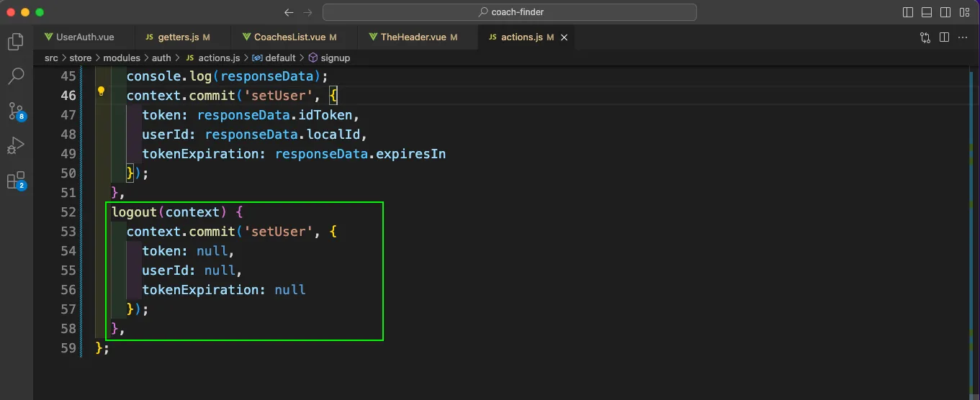Click the modules breadcrumb segment
The width and height of the screenshot is (980, 400).
122,58
